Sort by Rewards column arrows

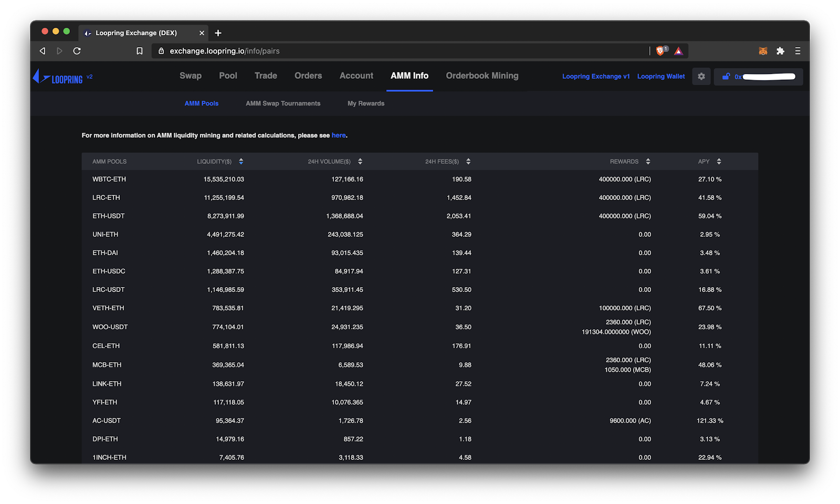648,162
